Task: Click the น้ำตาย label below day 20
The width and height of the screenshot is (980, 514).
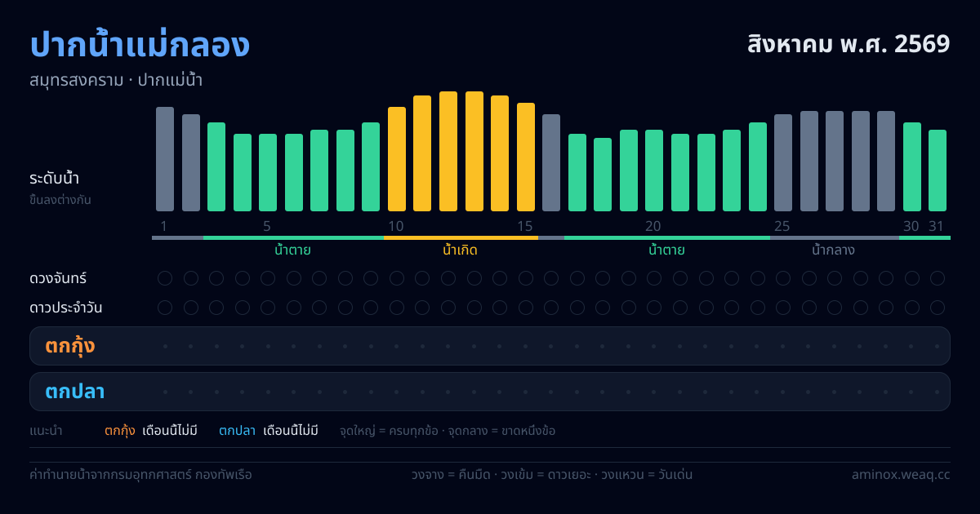Action: point(666,250)
